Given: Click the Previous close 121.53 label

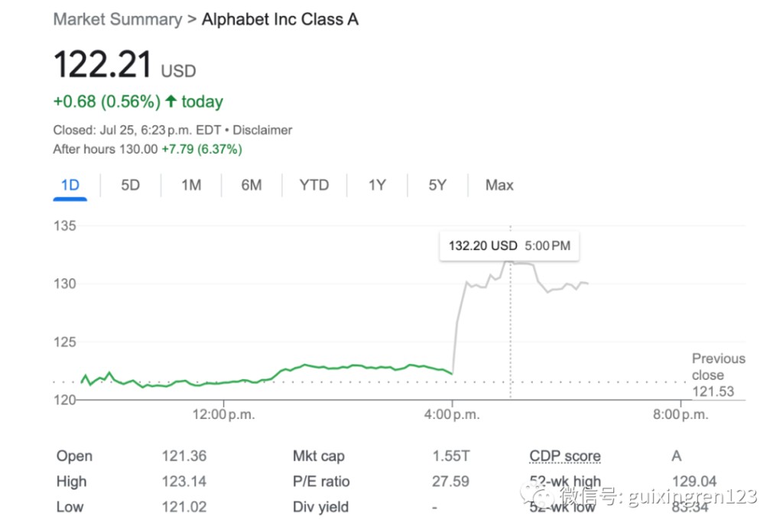Looking at the screenshot, I should [718, 375].
